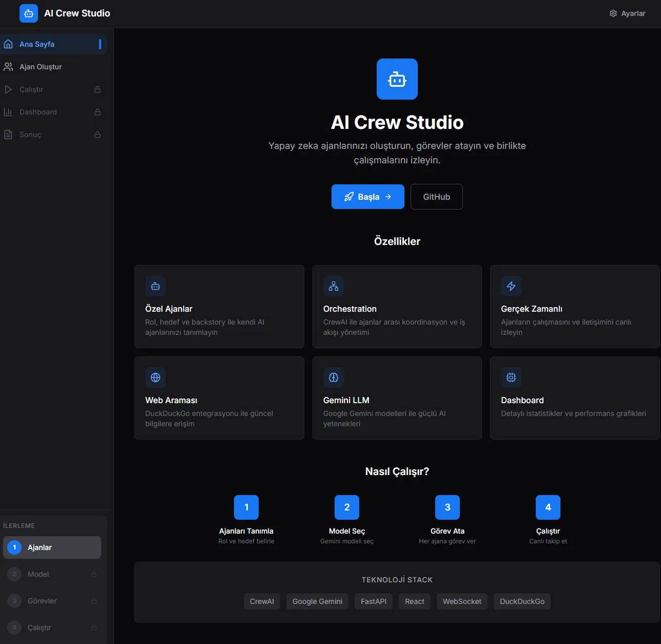Click the "Detaylı istatistikler ve performans grafikleri" text

[x=574, y=413]
